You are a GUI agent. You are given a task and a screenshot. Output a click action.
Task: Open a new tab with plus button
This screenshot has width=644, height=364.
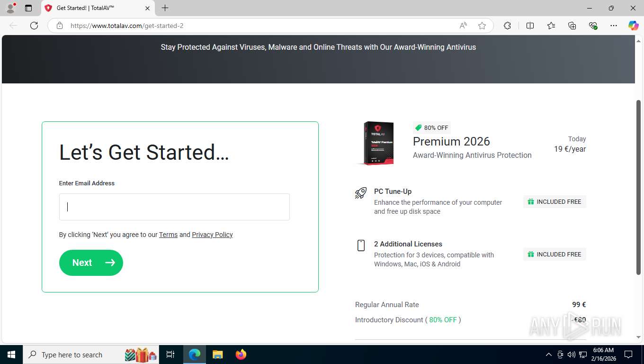(x=165, y=8)
